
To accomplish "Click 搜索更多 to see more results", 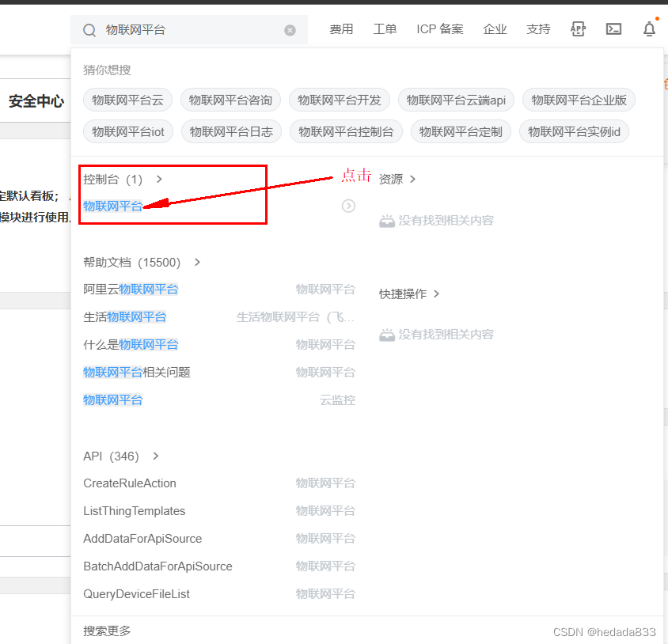I will 107,631.
